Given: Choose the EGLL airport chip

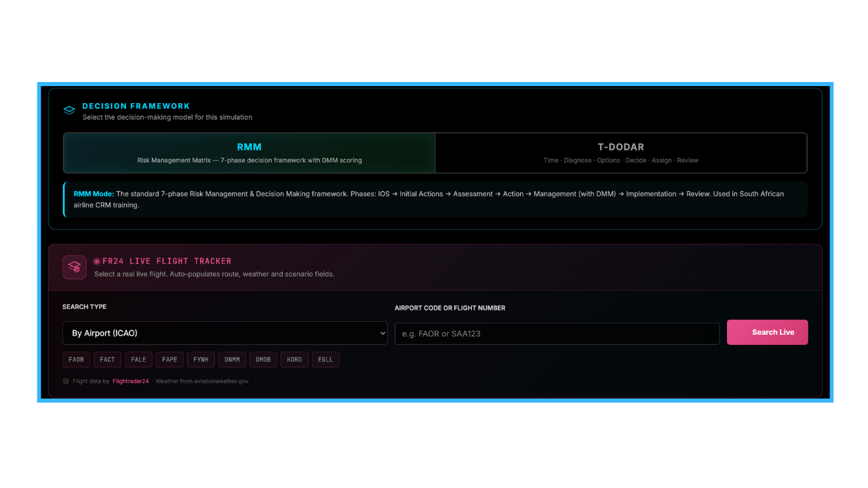Looking at the screenshot, I should click(x=325, y=359).
